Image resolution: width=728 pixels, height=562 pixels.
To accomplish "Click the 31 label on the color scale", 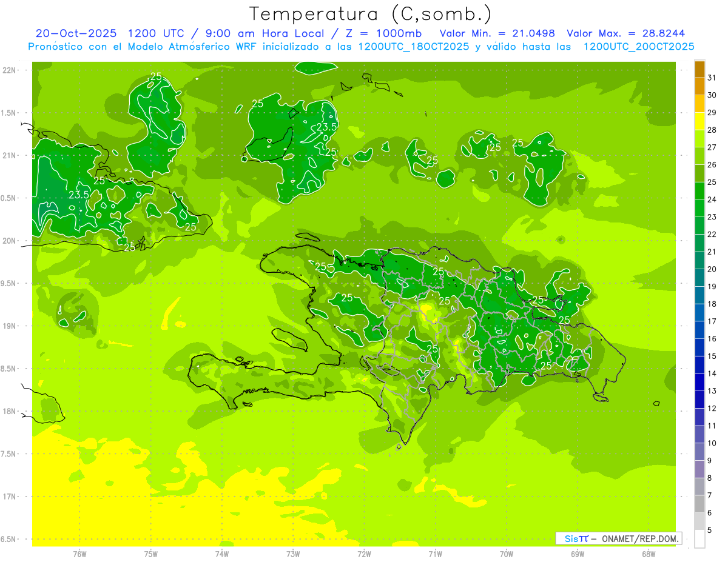I will 712,78.
